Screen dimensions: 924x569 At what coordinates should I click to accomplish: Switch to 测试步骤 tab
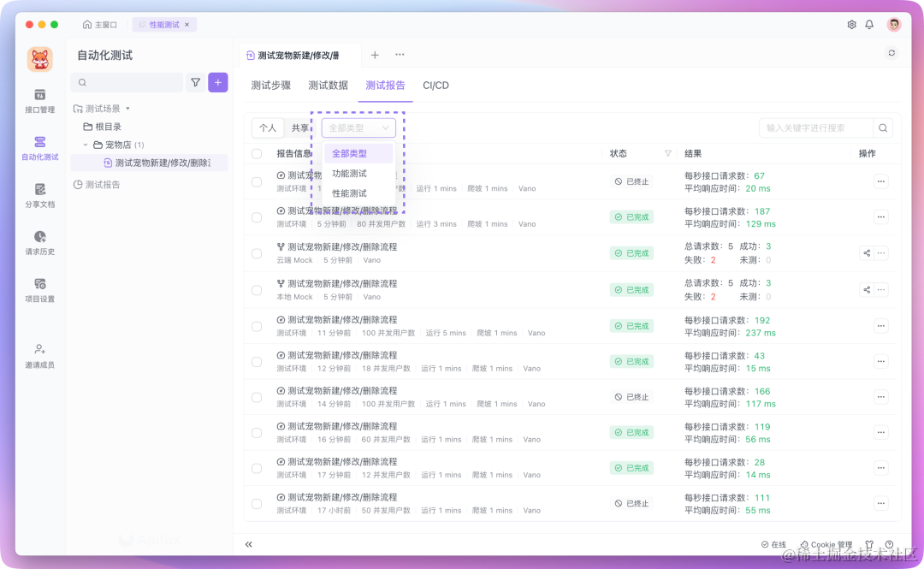(271, 86)
